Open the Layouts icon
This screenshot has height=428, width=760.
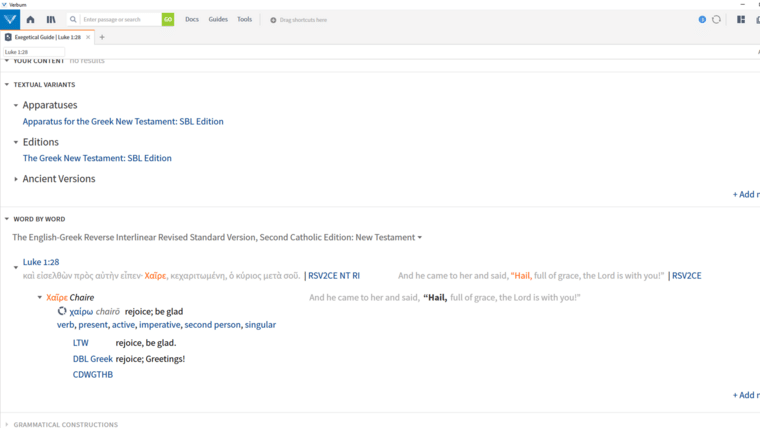(x=741, y=20)
